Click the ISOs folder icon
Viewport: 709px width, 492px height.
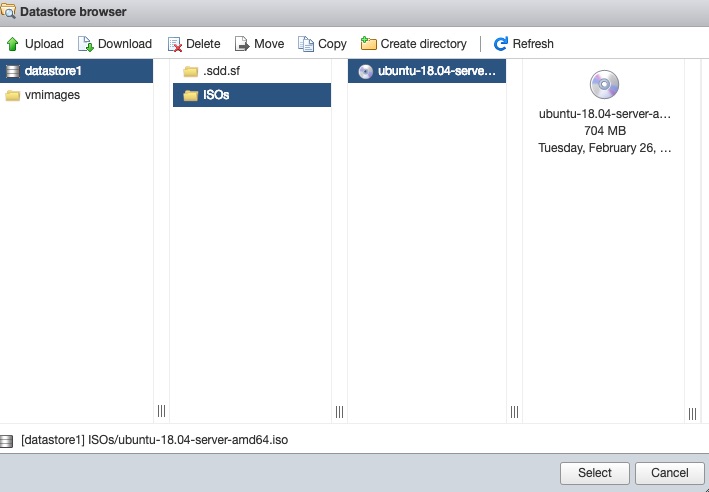coord(191,95)
